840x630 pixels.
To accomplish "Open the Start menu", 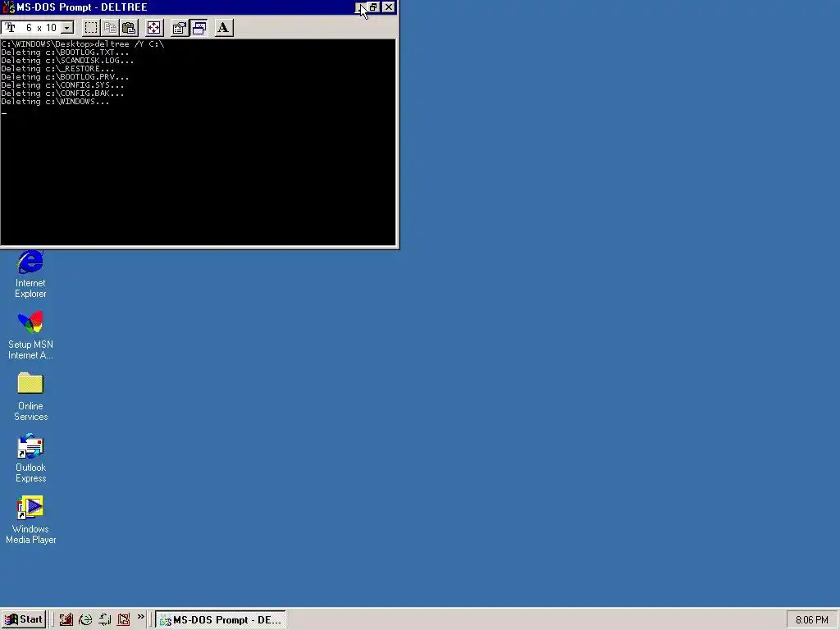I will coord(24,620).
